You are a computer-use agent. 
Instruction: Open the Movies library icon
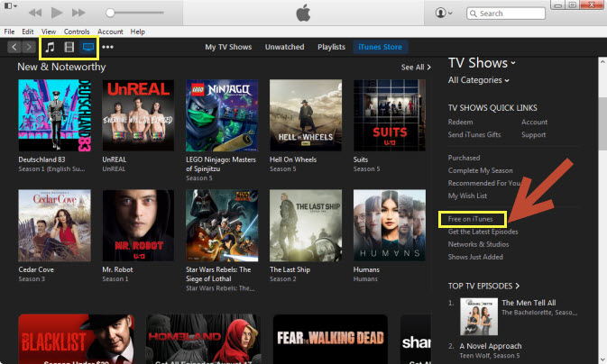(69, 47)
